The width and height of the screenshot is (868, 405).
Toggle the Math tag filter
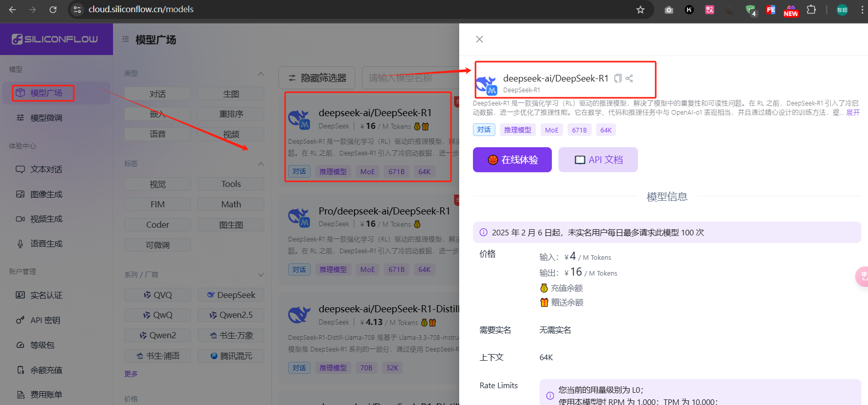(231, 204)
